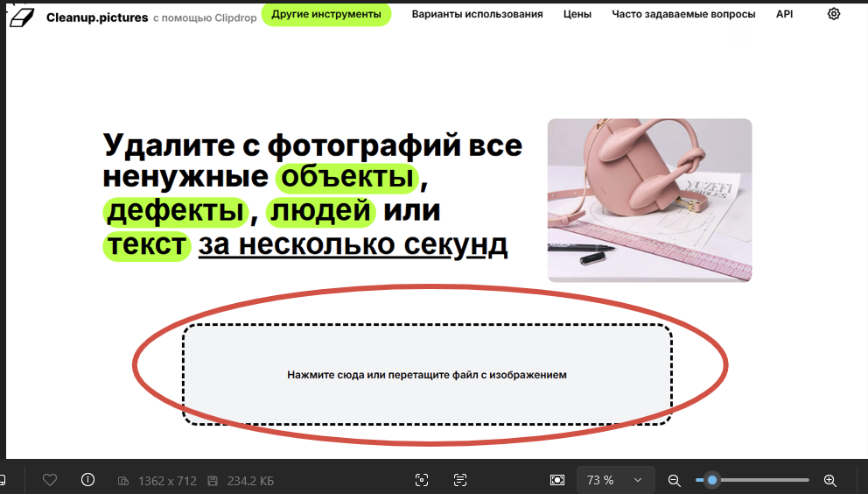The height and width of the screenshot is (494, 868).
Task: Click the visual search focus icon
Action: (422, 480)
